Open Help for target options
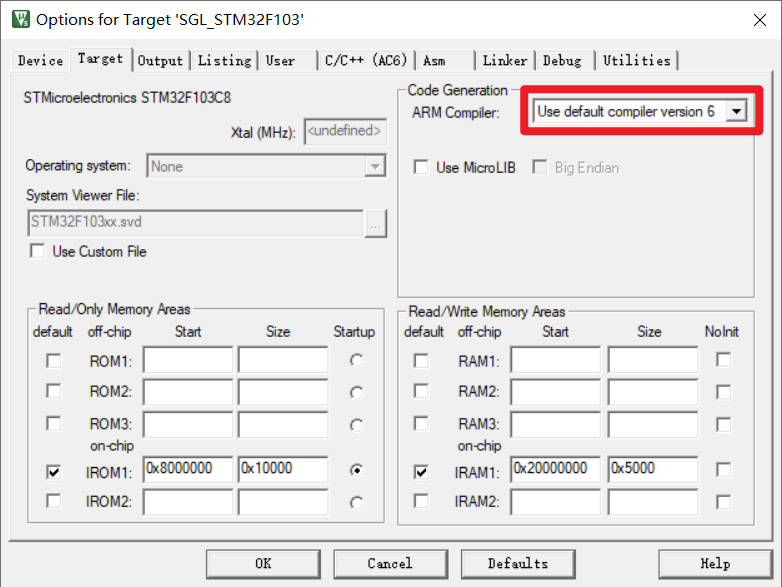Screen dimensions: 782x587 click(716, 564)
